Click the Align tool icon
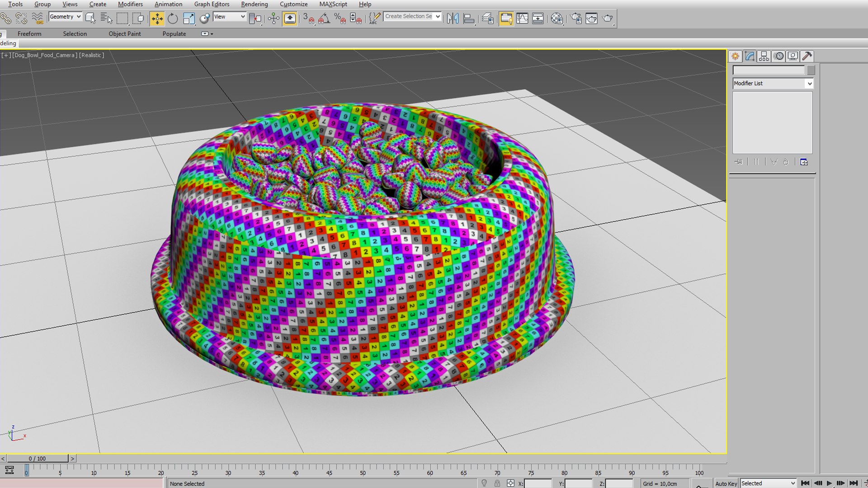Image resolution: width=868 pixels, height=488 pixels. (x=469, y=19)
